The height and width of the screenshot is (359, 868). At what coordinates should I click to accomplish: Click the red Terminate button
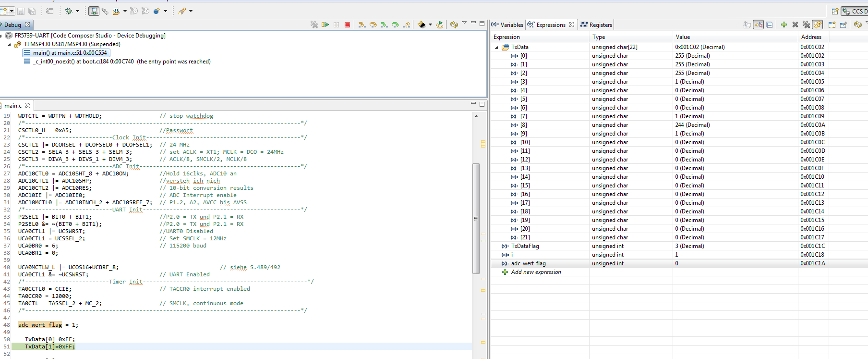pos(347,25)
